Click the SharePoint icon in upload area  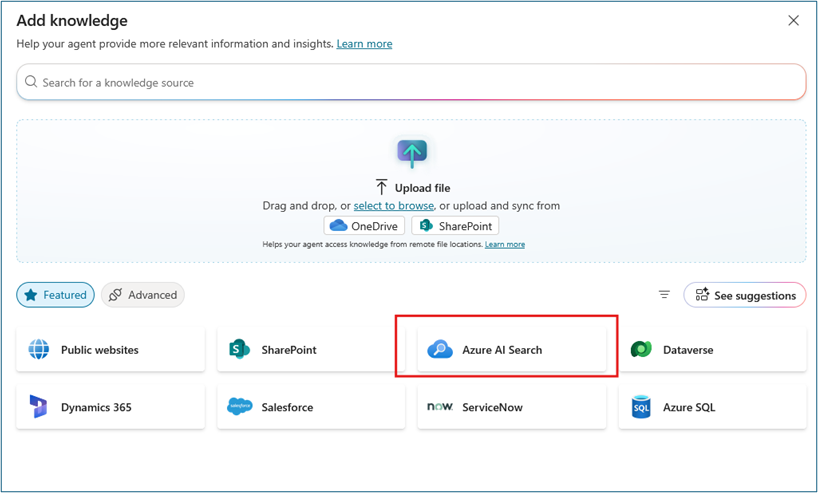(426, 225)
